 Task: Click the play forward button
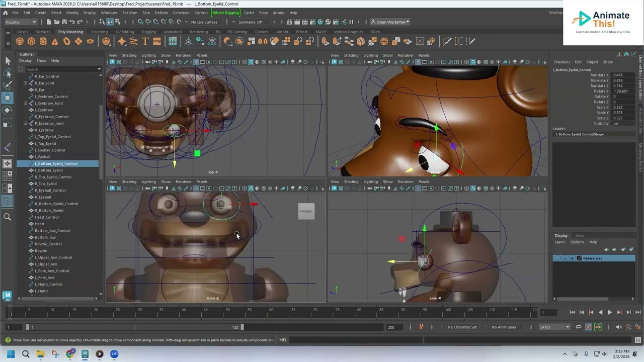610,312
